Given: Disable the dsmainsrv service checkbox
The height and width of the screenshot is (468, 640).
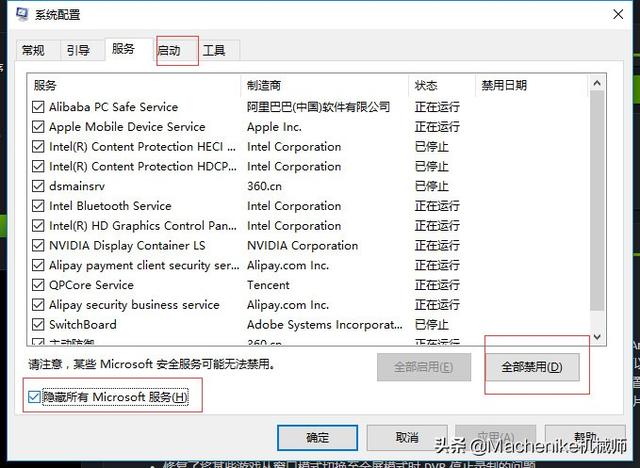Looking at the screenshot, I should pyautogui.click(x=38, y=186).
